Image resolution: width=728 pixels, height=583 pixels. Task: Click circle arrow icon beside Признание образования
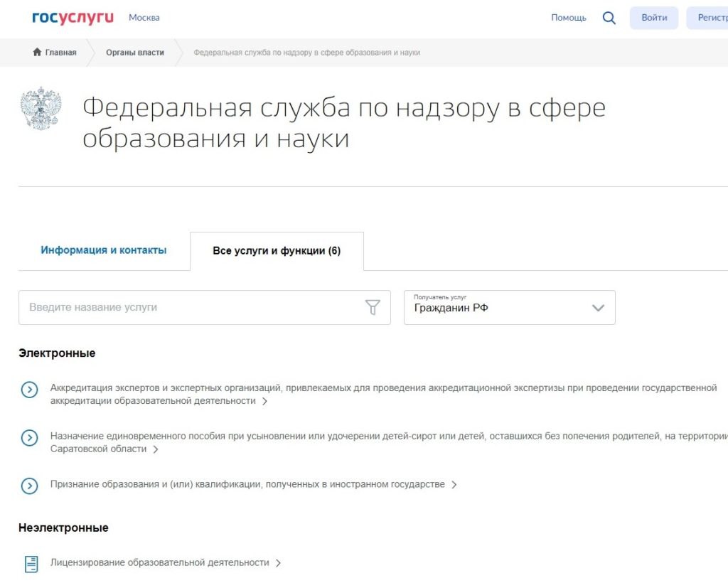(29, 486)
